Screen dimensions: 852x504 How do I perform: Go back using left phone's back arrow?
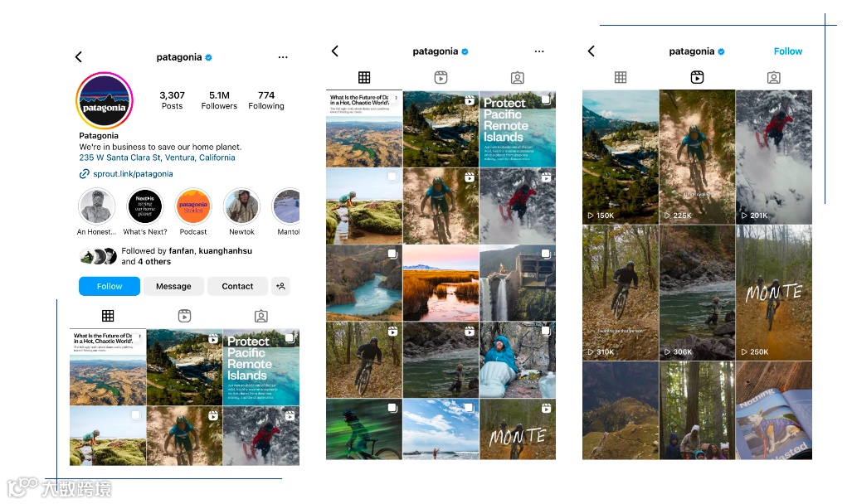(x=79, y=57)
